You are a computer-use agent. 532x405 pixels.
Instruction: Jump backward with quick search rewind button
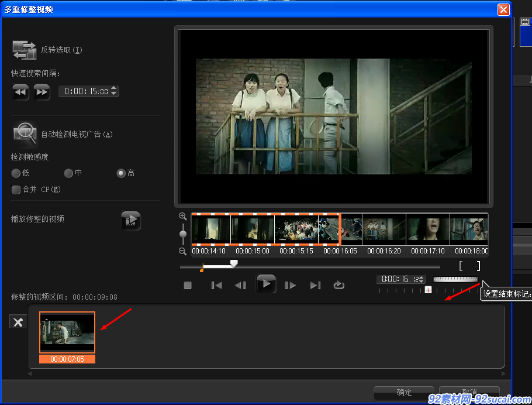coord(20,92)
